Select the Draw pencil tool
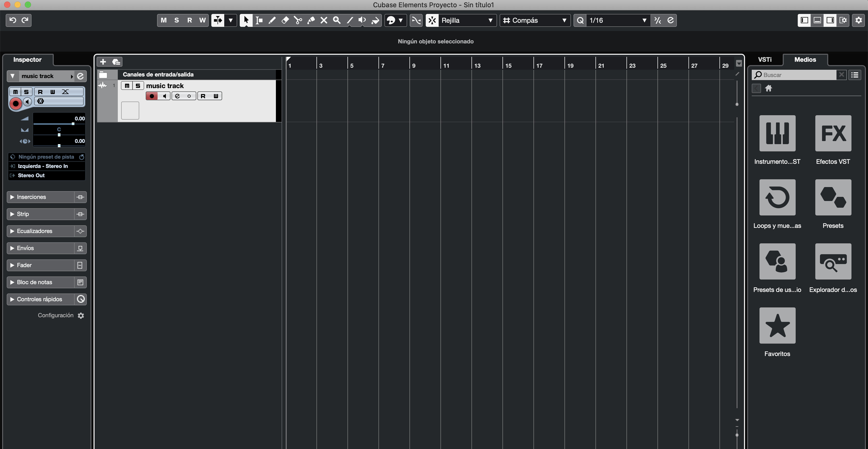This screenshot has height=449, width=868. (272, 20)
